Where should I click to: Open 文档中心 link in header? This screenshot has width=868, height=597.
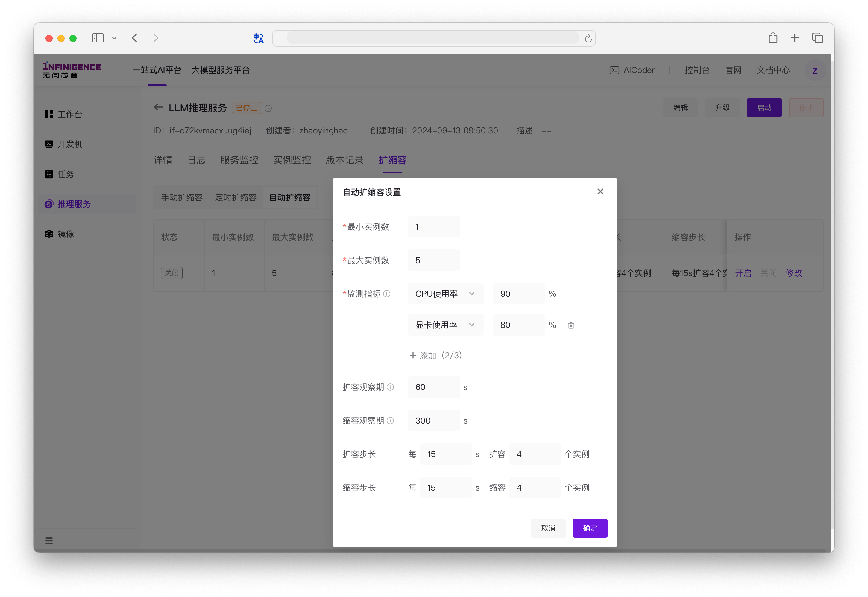(773, 70)
